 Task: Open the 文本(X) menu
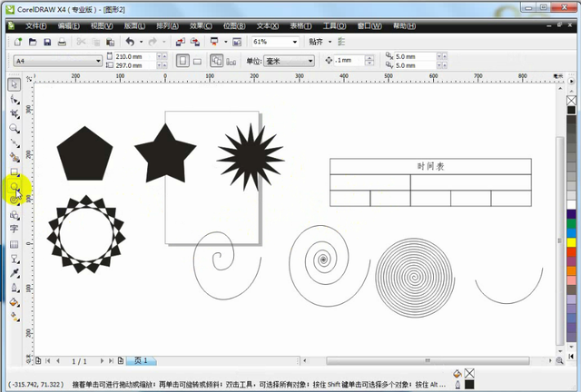coord(268,26)
